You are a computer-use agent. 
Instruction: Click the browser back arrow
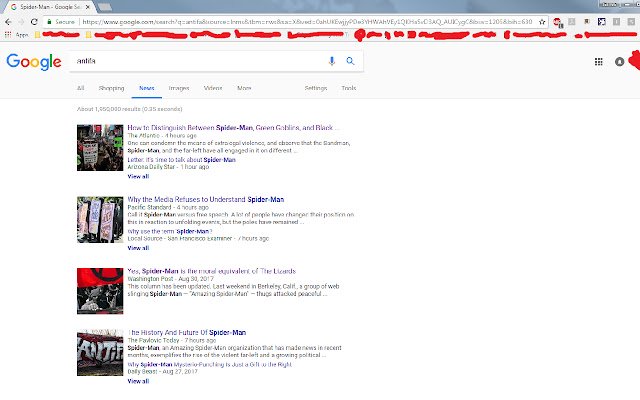(x=8, y=22)
